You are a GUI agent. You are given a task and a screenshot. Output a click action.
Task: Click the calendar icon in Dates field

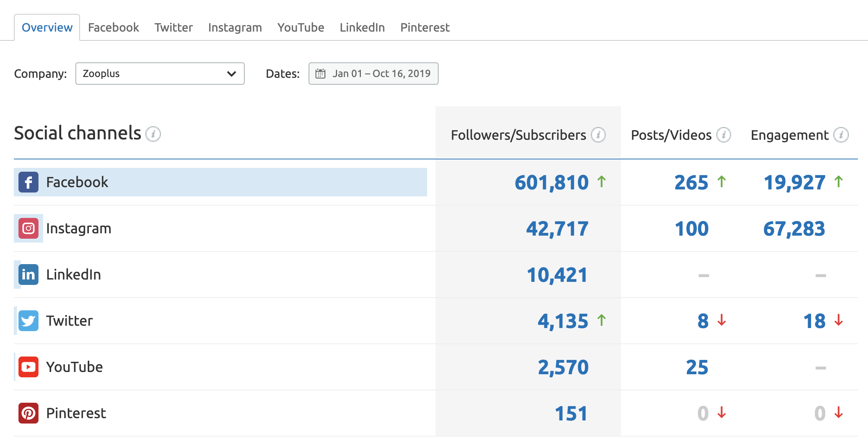(x=320, y=74)
